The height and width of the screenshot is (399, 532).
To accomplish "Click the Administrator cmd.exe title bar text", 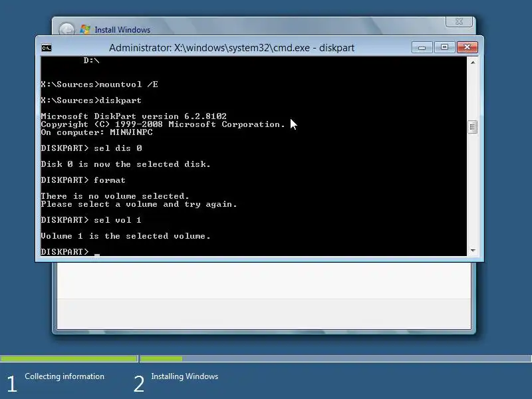I will (231, 48).
